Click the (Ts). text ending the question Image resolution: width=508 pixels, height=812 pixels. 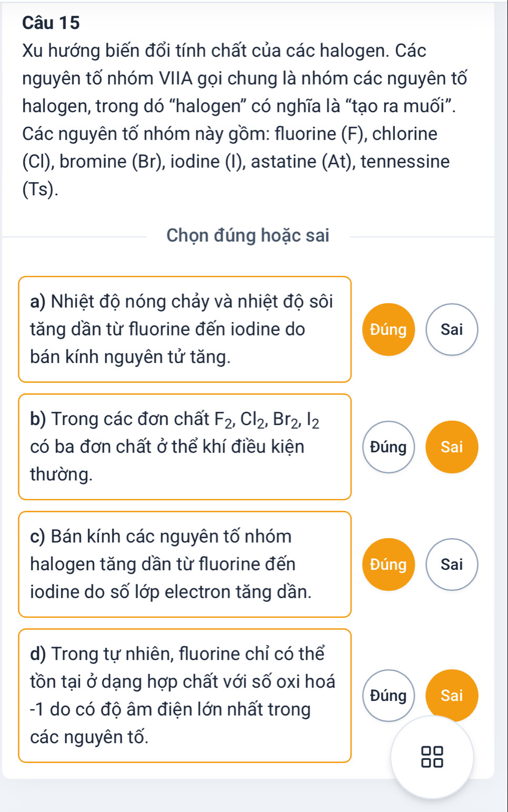[x=41, y=189]
